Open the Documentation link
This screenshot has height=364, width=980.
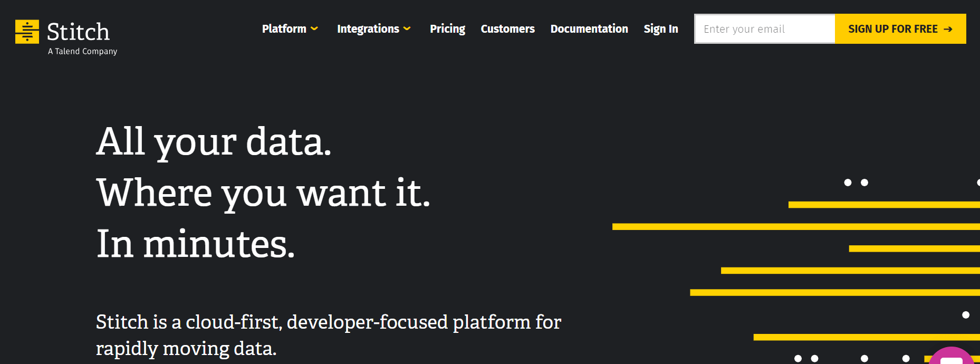point(589,29)
